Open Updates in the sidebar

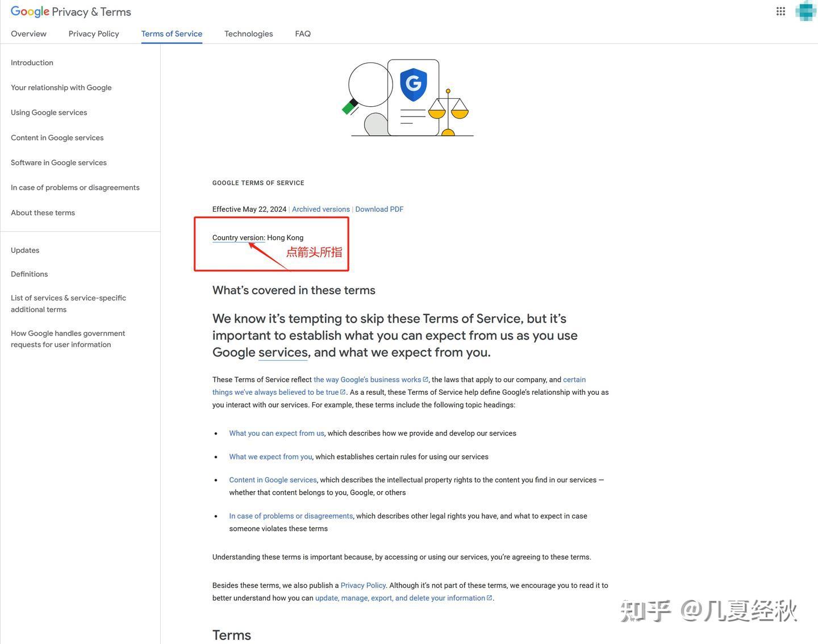25,250
